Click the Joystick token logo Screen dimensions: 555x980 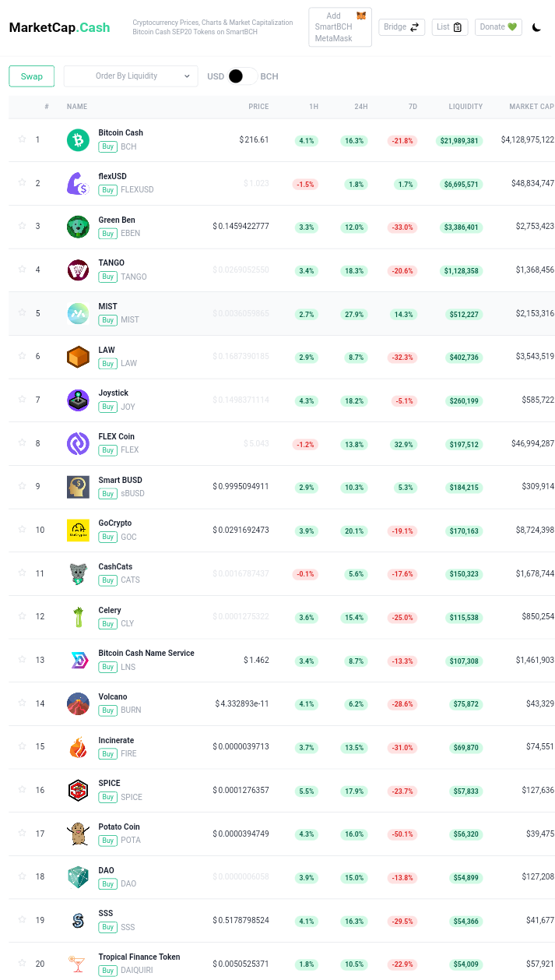78,400
